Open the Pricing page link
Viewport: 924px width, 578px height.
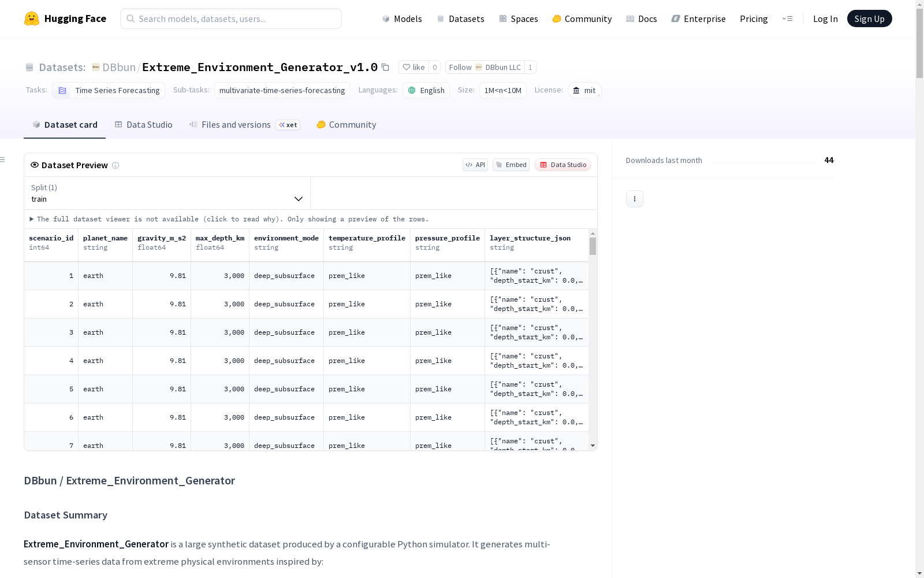point(754,18)
